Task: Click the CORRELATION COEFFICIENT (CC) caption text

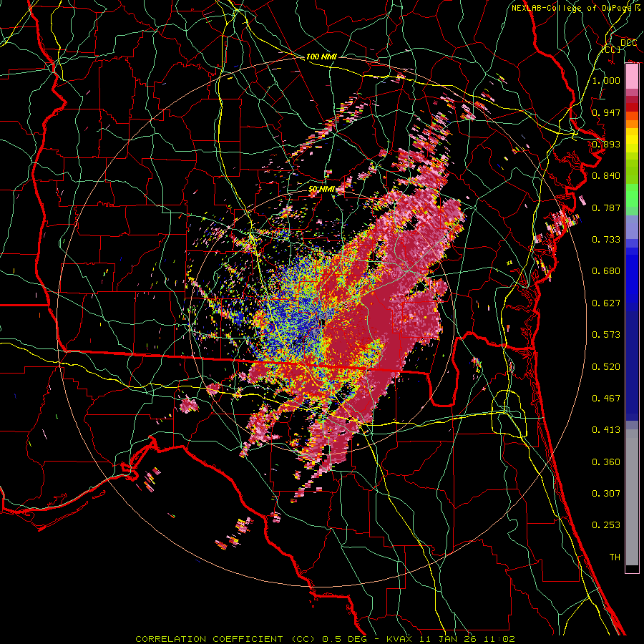Action: click(x=225, y=639)
